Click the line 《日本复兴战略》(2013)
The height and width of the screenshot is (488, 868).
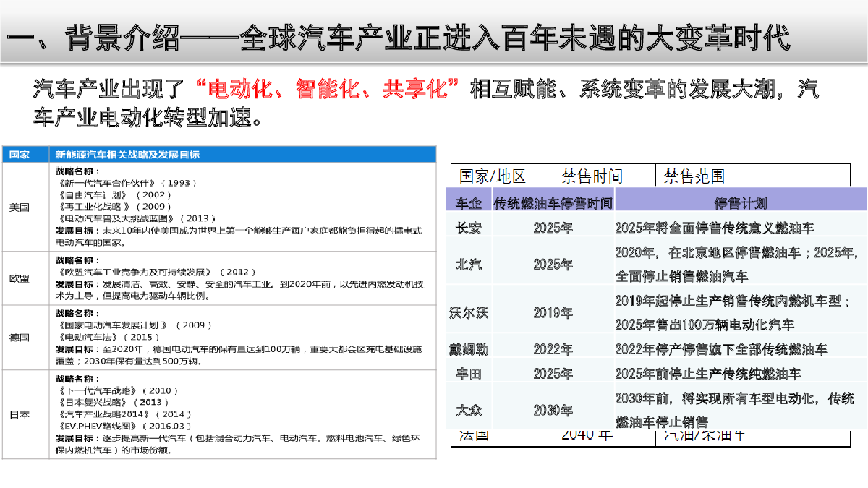(112, 403)
